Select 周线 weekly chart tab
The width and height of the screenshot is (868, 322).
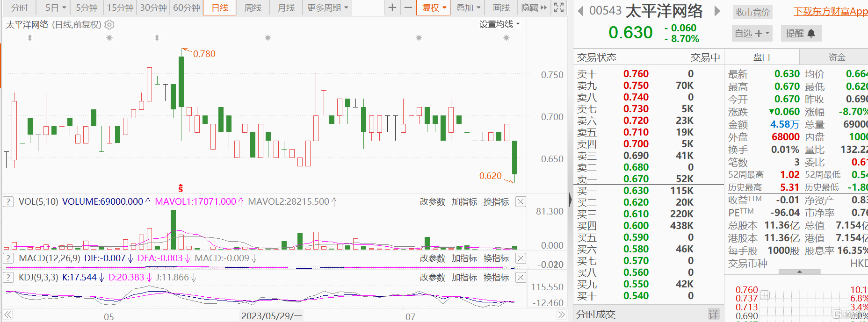[x=253, y=7]
